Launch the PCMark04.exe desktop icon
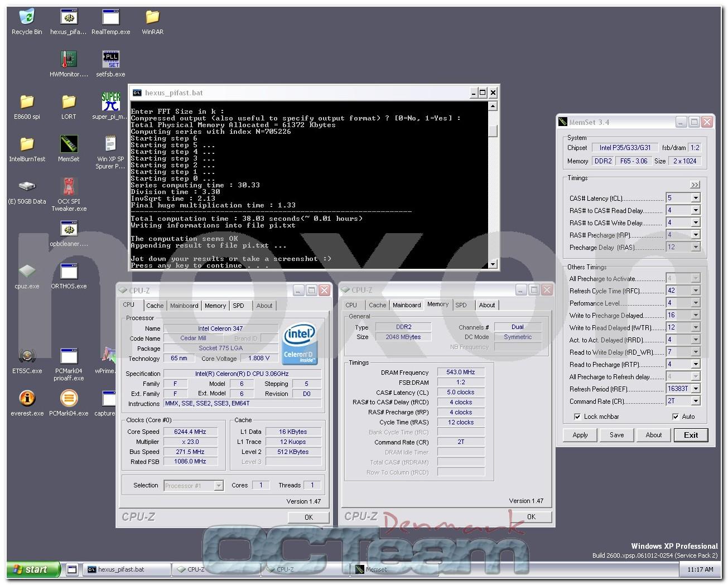 click(69, 404)
